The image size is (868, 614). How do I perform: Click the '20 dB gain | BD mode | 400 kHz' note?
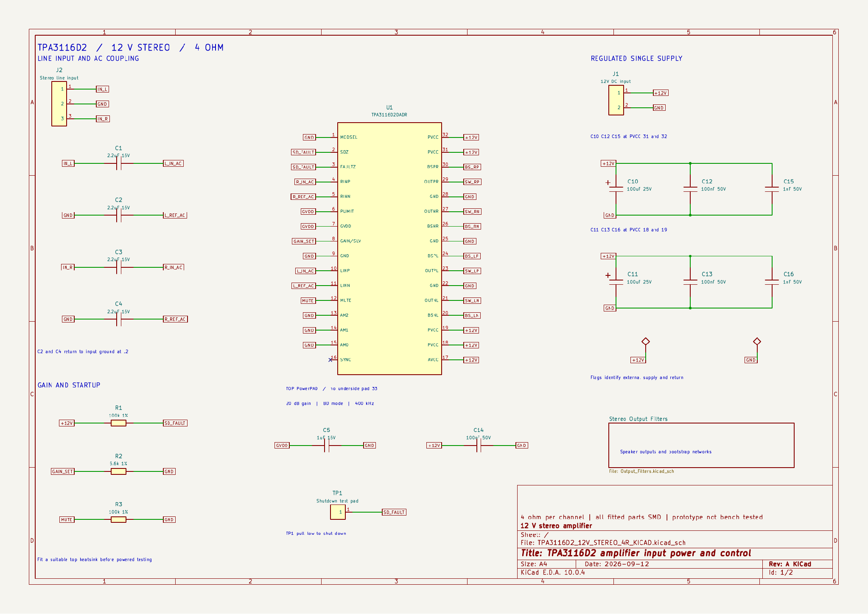[x=330, y=404]
